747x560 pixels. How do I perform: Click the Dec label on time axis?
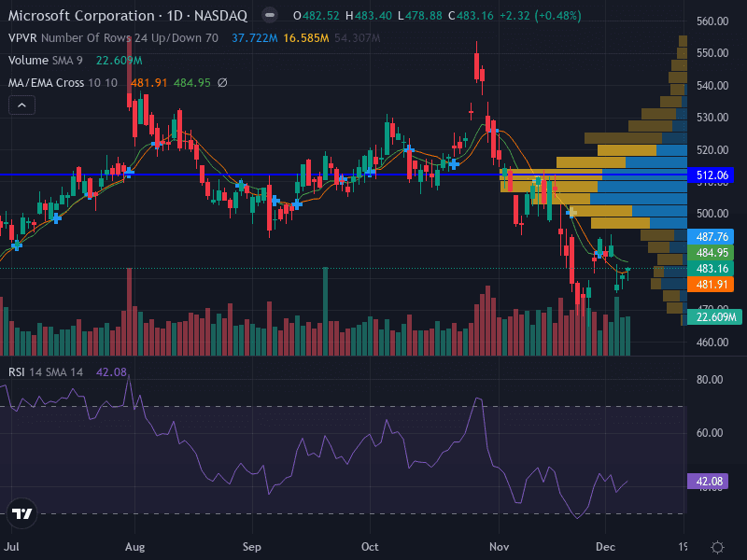(x=605, y=547)
